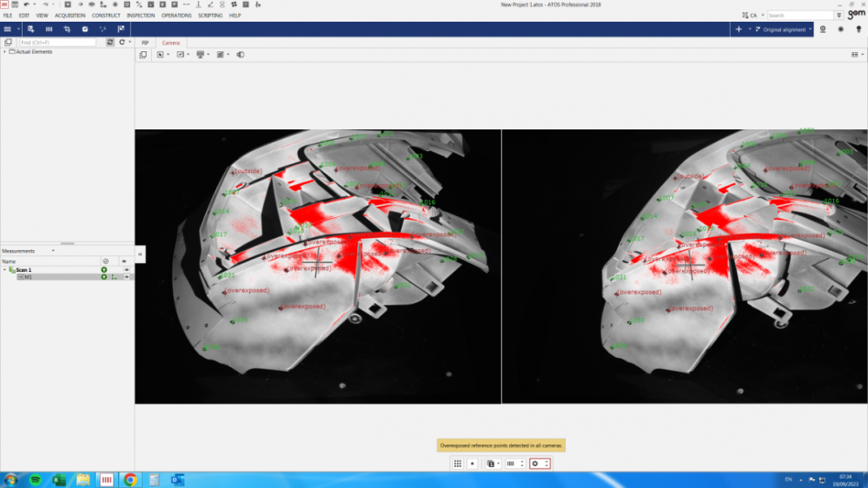Image resolution: width=868 pixels, height=488 pixels.
Task: Toggle the visibility column header eye
Action: click(123, 260)
